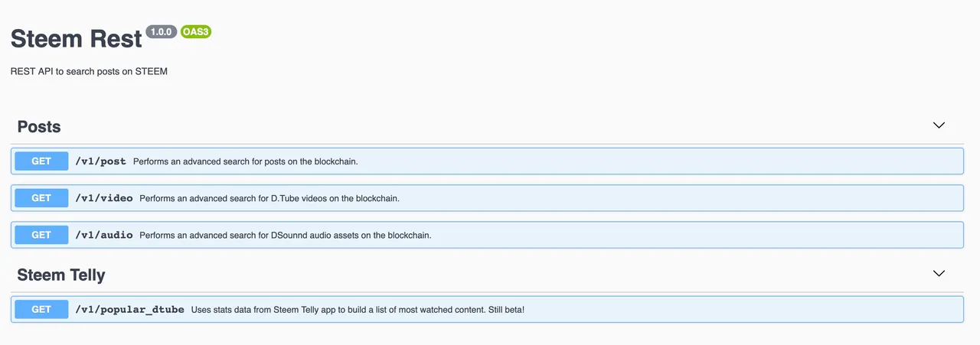The height and width of the screenshot is (345, 980).
Task: Click the GET badge for /v1/popular_dtube
Action: pyautogui.click(x=41, y=309)
